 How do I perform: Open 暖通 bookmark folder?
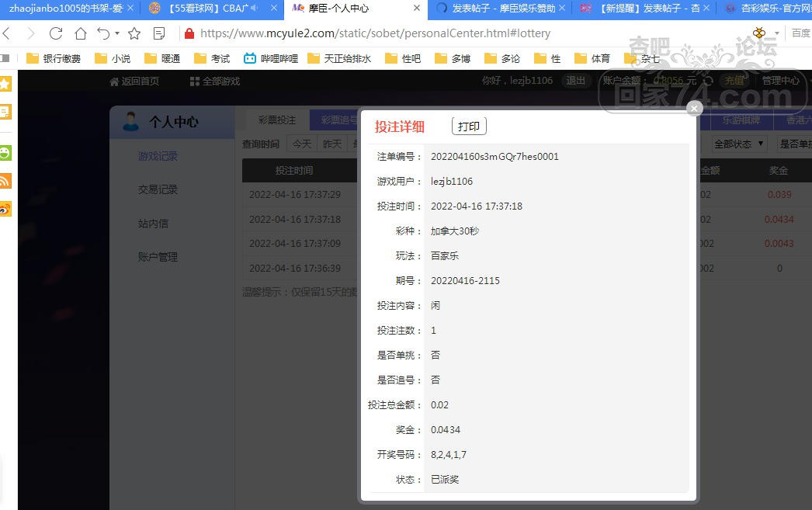162,58
